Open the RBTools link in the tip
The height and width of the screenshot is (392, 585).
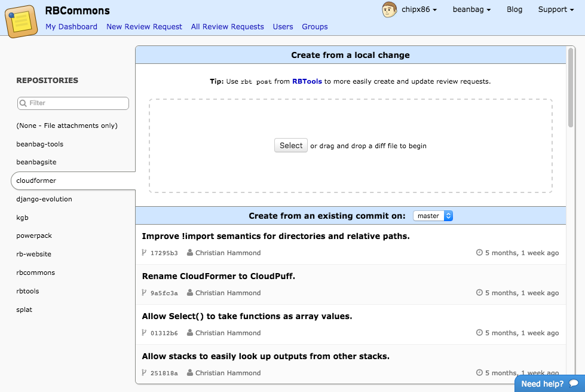coord(307,81)
